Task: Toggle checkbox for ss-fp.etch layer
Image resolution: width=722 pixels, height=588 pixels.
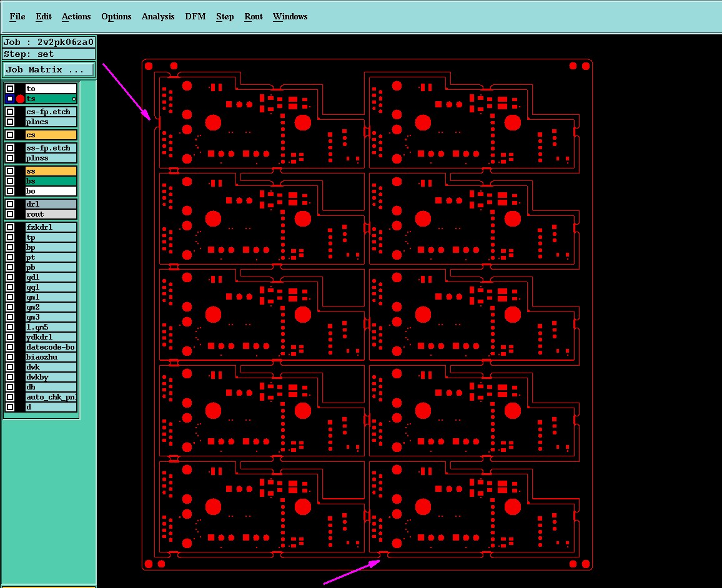Action: (10, 148)
